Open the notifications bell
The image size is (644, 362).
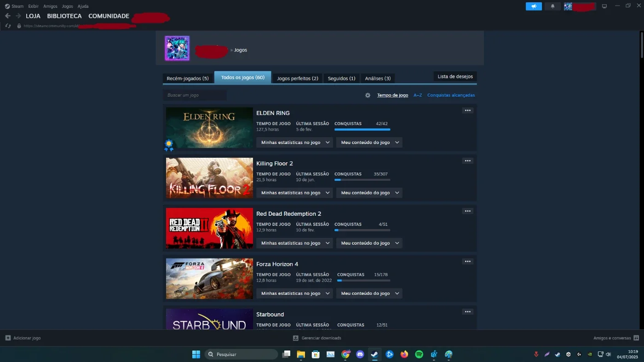(x=552, y=6)
